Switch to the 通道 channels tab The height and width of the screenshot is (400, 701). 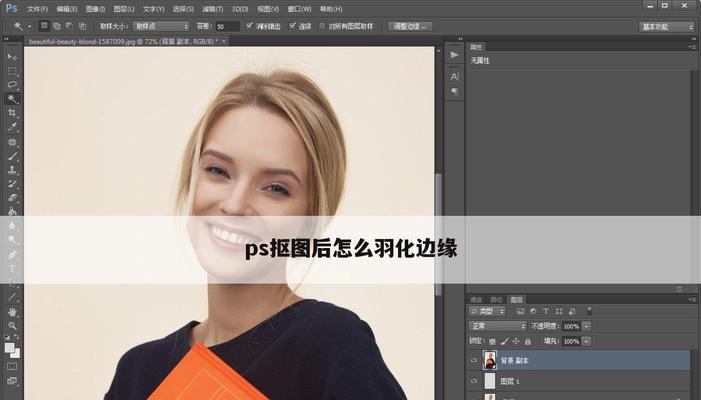[476, 299]
